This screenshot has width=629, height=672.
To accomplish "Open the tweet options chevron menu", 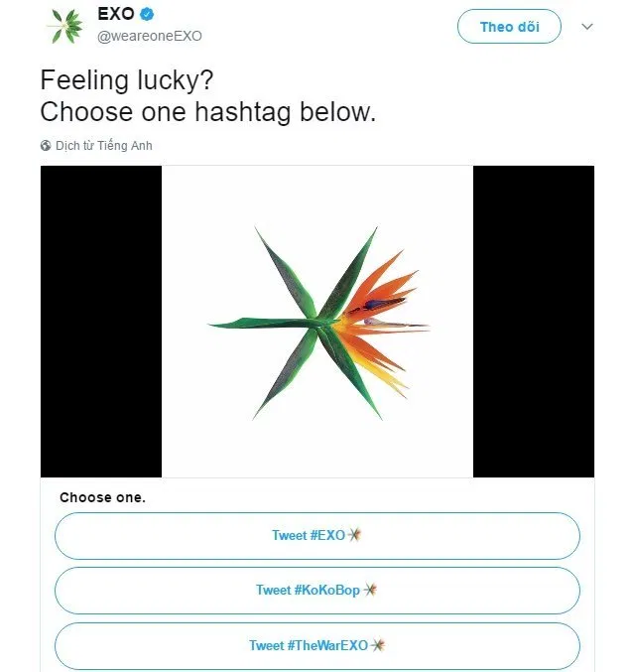I will coord(587,27).
